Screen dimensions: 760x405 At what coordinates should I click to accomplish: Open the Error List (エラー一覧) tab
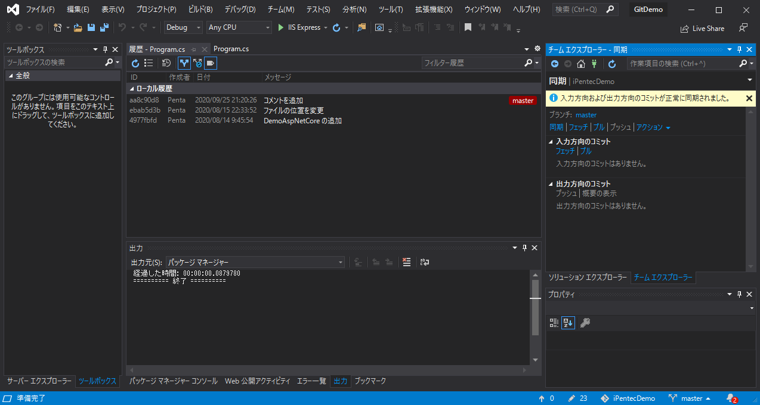pyautogui.click(x=311, y=381)
